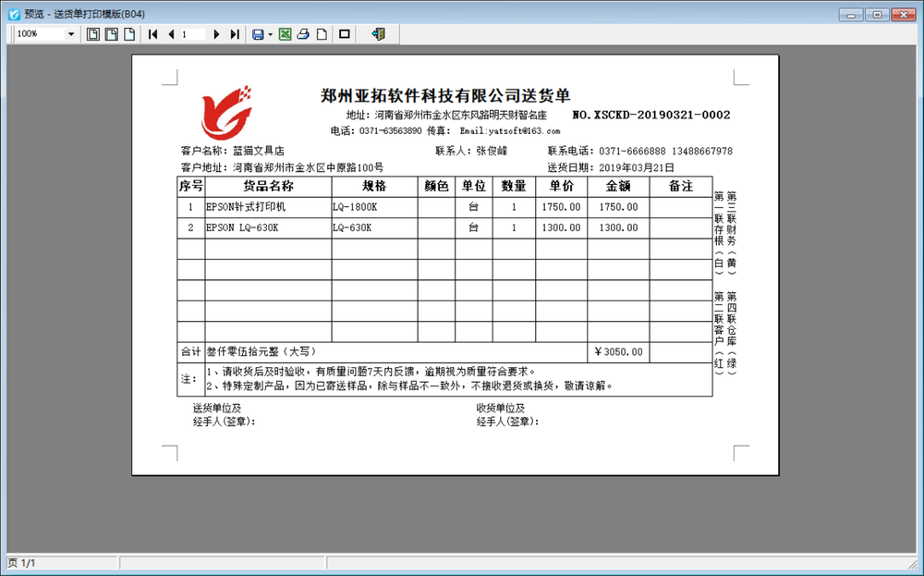Screen dimensions: 924x576
Task: Open page setup blank page icon
Action: [322, 34]
